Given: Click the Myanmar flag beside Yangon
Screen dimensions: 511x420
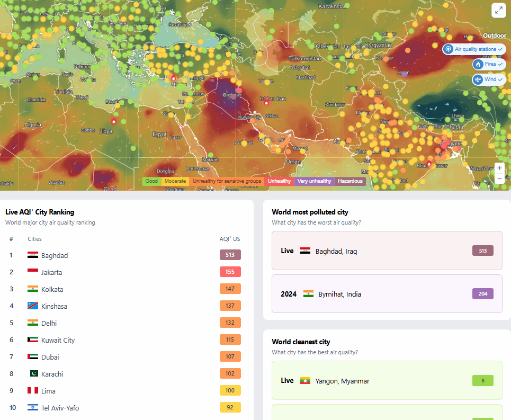Looking at the screenshot, I should click(x=305, y=381).
